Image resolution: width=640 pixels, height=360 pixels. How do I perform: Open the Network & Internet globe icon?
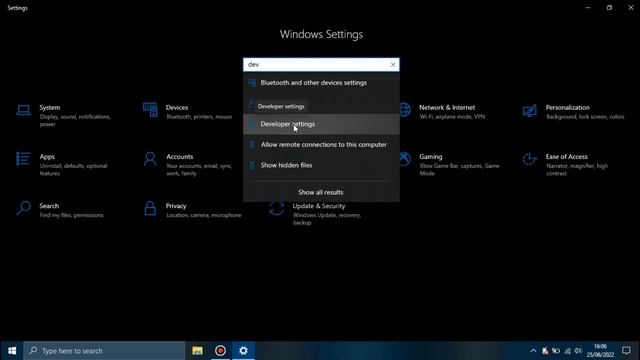[405, 110]
